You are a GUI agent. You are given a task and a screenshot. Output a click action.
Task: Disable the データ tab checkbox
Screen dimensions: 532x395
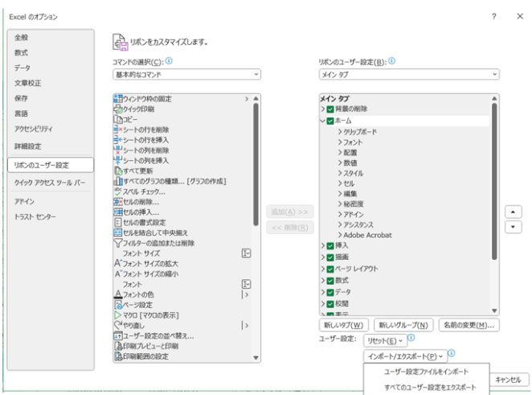pos(330,292)
